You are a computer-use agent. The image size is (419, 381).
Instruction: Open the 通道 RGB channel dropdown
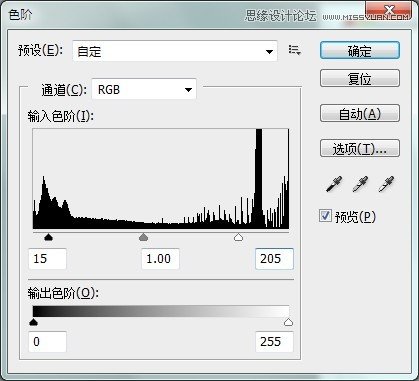pos(144,89)
